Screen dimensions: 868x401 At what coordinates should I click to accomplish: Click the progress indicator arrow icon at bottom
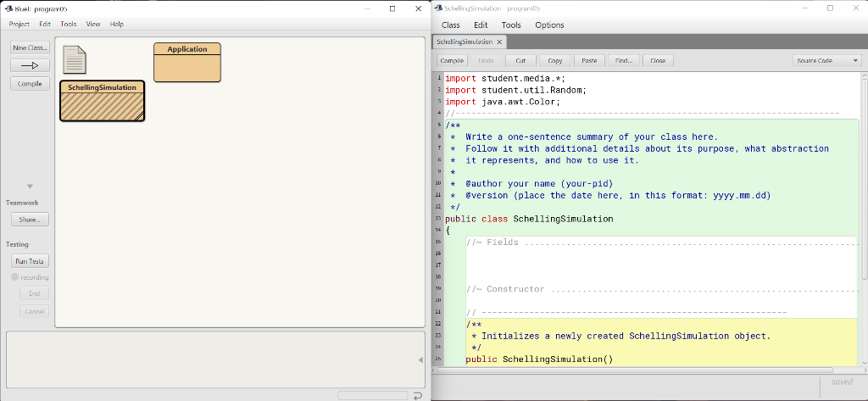point(416,395)
